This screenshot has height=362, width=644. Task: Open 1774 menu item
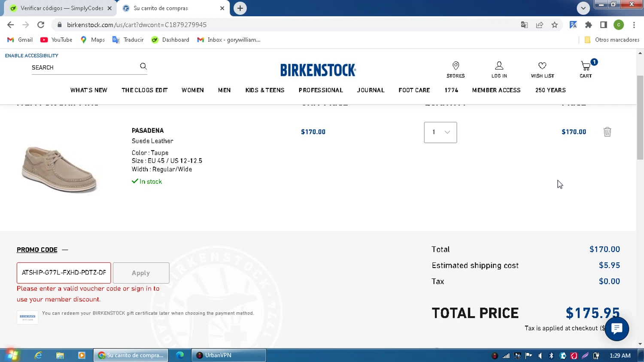click(x=451, y=90)
